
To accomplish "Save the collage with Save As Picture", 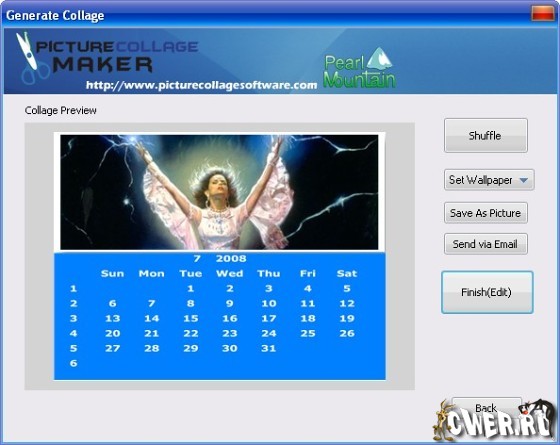I will (485, 213).
